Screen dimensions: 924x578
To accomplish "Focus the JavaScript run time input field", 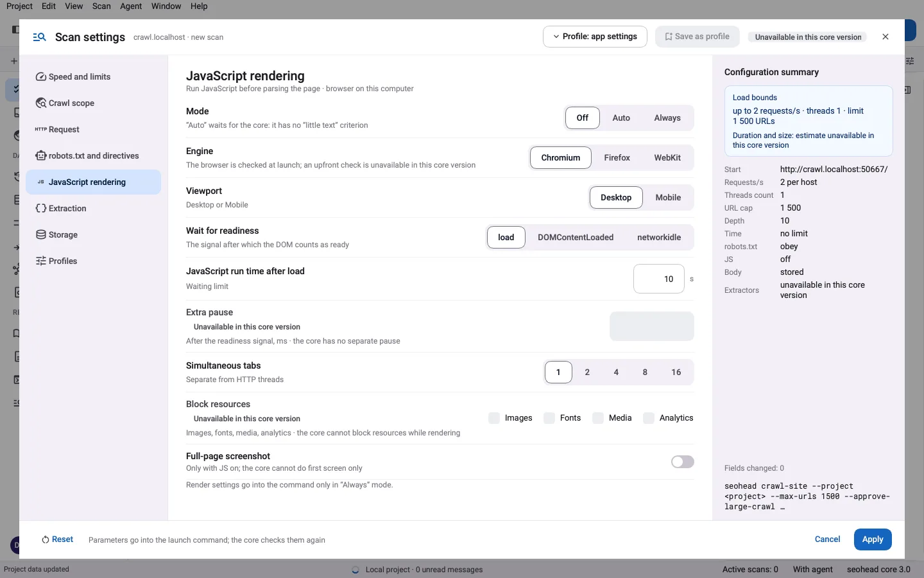I will point(659,279).
